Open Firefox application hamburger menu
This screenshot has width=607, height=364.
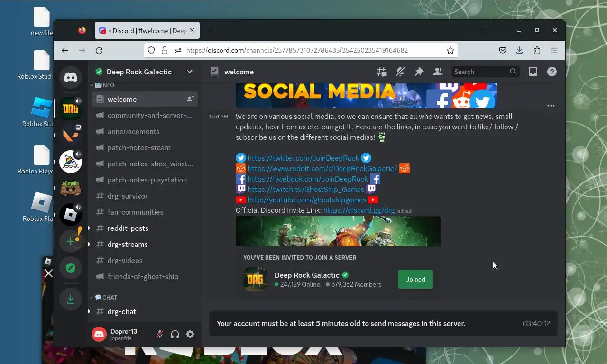point(554,50)
